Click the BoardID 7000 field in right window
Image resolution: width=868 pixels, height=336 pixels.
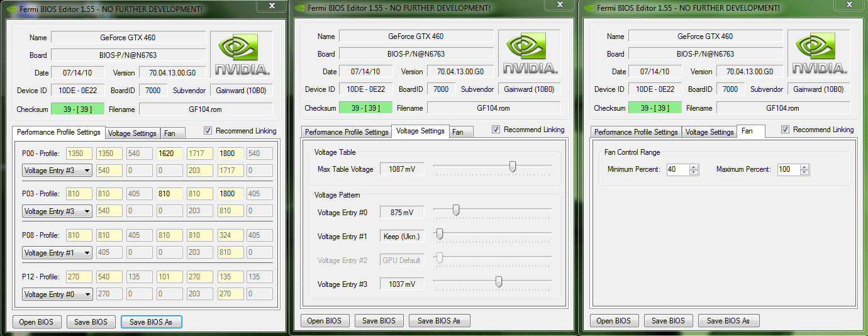click(x=730, y=89)
